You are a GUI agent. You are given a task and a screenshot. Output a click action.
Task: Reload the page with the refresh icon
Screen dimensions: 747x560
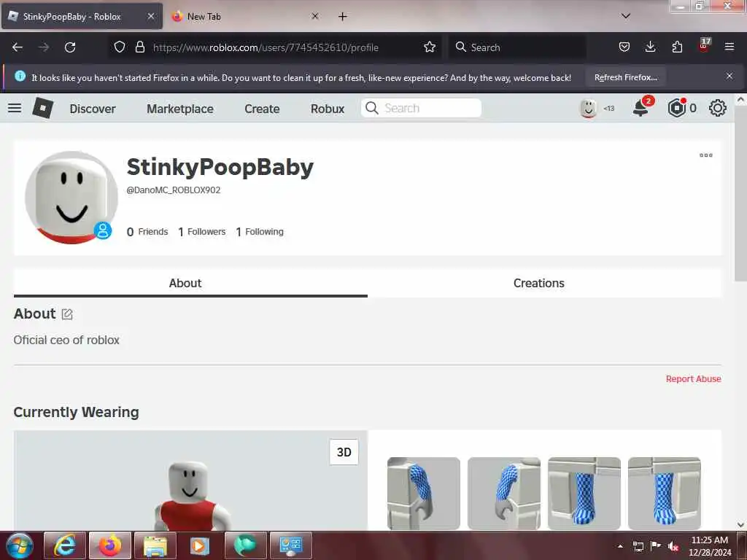pos(70,47)
